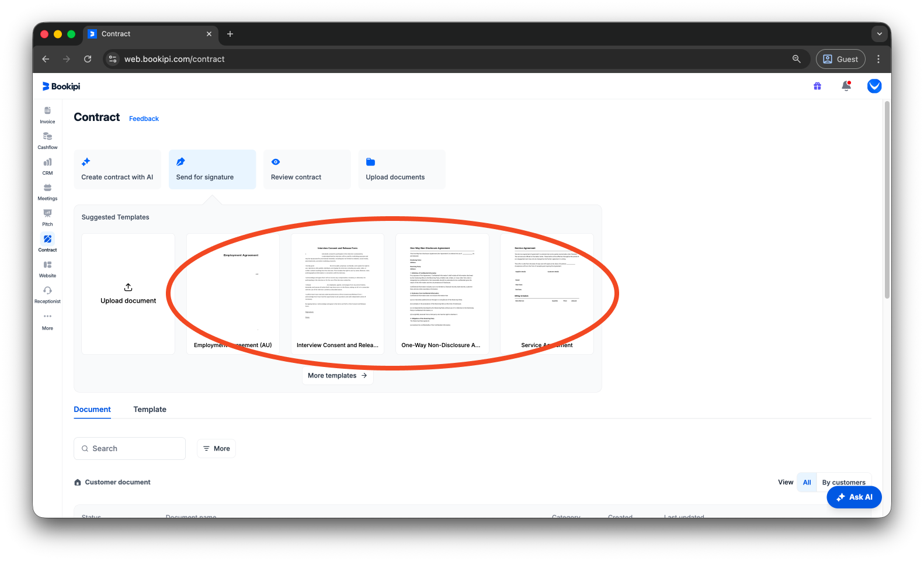Open the Ask AI assistant
The height and width of the screenshot is (561, 924).
(854, 497)
